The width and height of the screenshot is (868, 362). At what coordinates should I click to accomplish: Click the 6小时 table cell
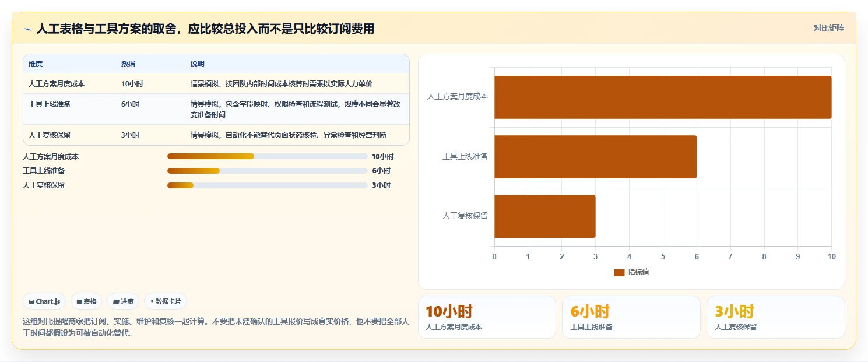[131, 104]
